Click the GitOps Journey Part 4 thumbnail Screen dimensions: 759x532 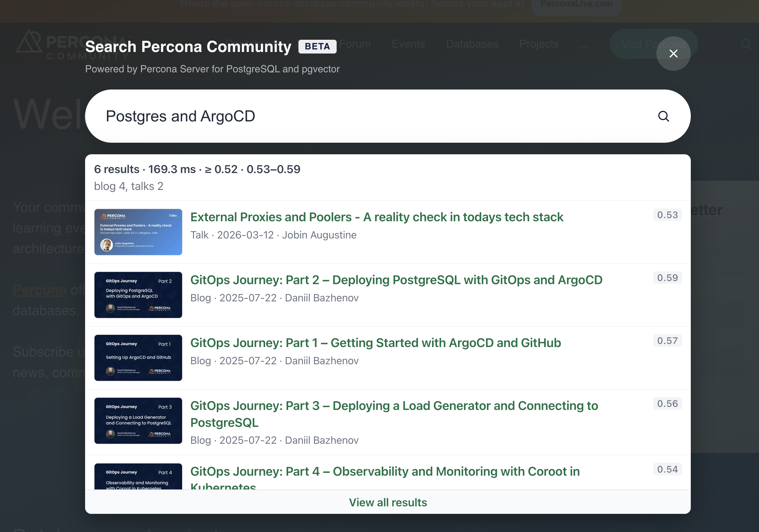pyautogui.click(x=138, y=476)
